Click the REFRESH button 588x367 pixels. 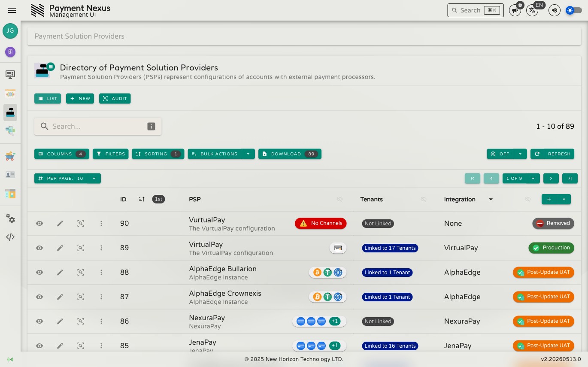pyautogui.click(x=552, y=154)
